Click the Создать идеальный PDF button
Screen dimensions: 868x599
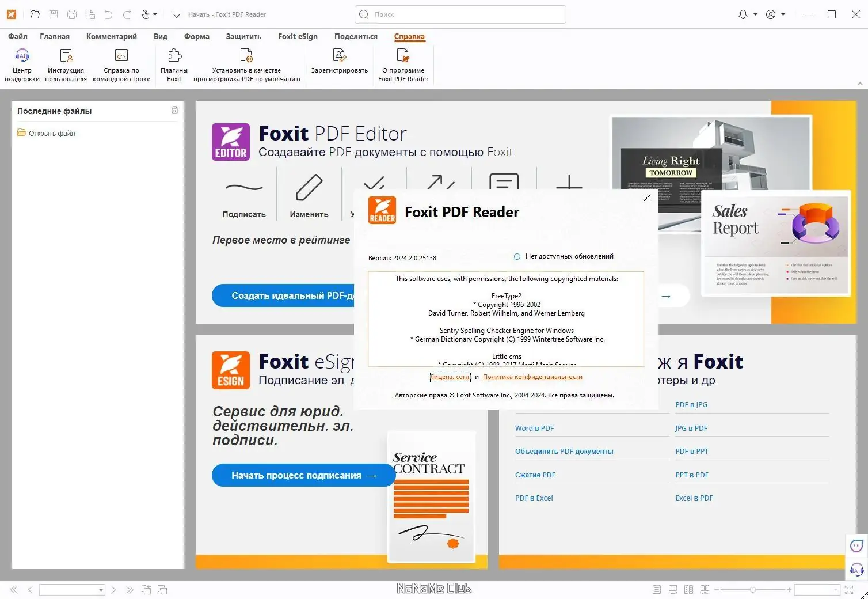tap(283, 295)
